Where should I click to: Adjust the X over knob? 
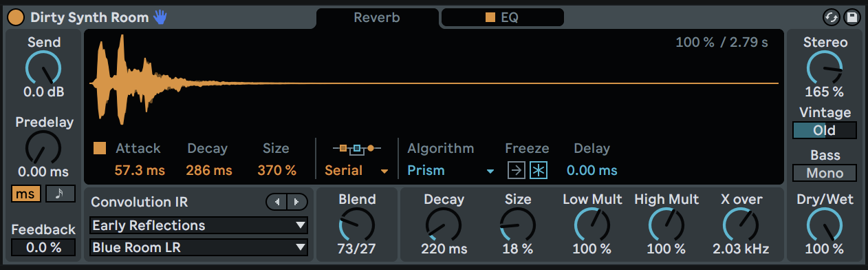click(x=741, y=225)
